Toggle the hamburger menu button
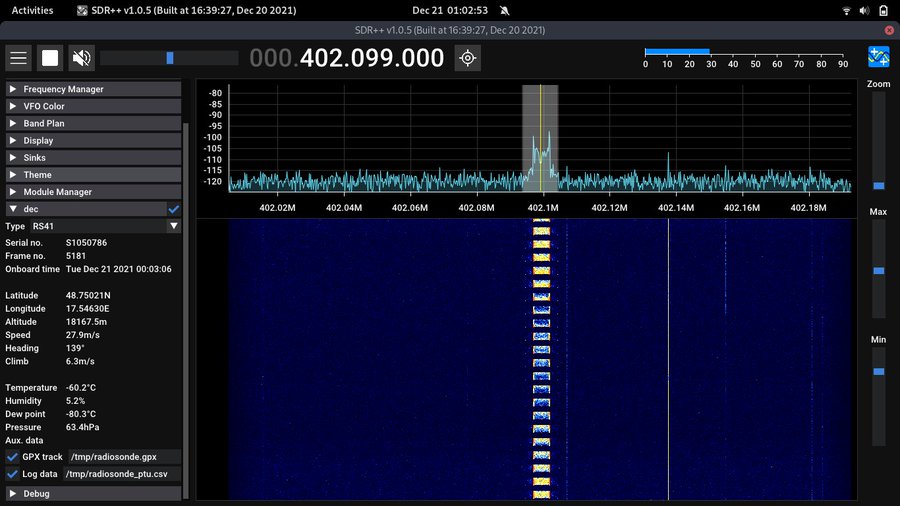Screen dimensions: 900x506 point(18,58)
